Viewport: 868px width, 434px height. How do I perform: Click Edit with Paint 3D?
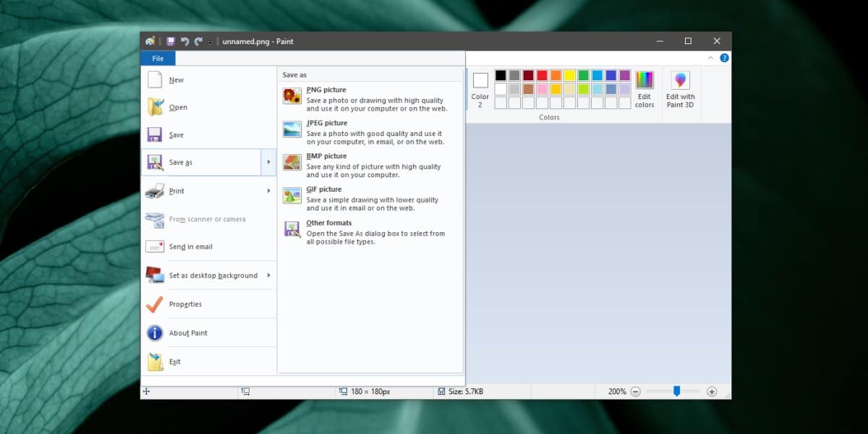pyautogui.click(x=680, y=89)
